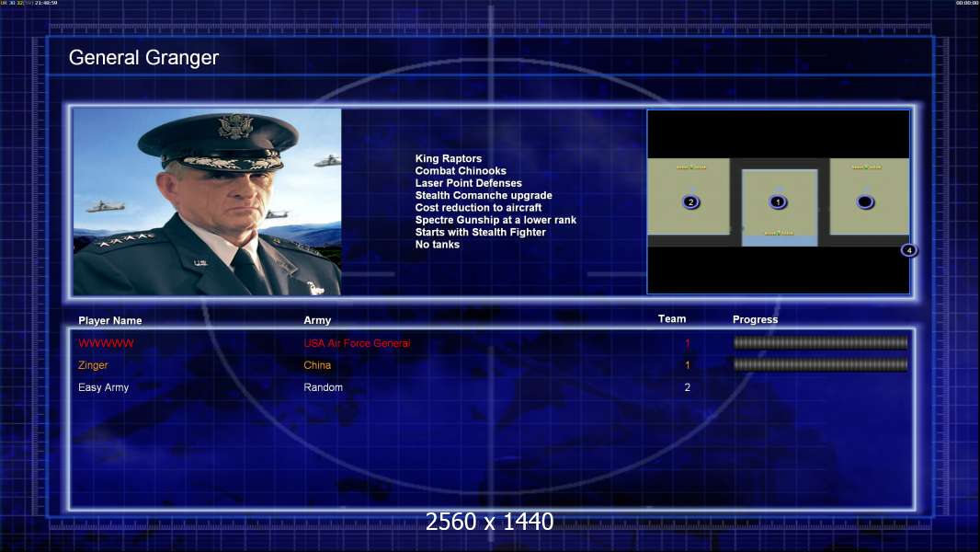The width and height of the screenshot is (980, 552).
Task: Click the timer readout in top-right corner
Action: 967,3
